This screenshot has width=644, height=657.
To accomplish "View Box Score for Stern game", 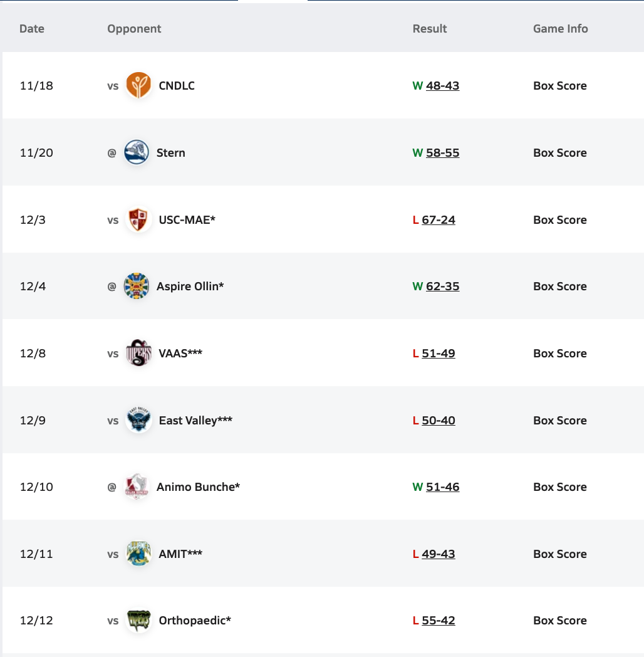I will click(559, 153).
